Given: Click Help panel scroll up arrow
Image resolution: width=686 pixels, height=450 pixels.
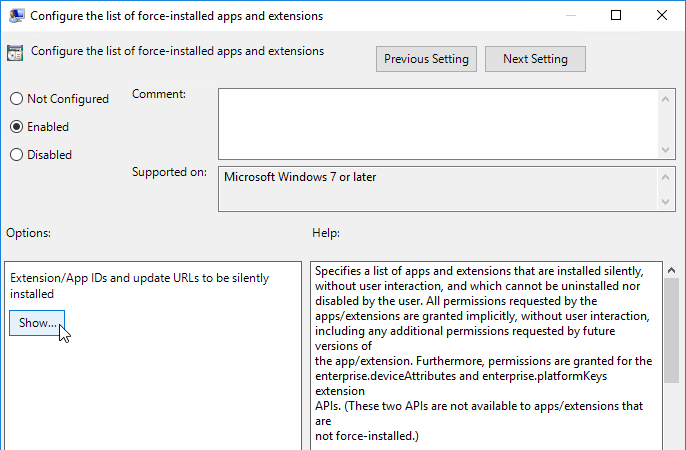Looking at the screenshot, I should [672, 270].
